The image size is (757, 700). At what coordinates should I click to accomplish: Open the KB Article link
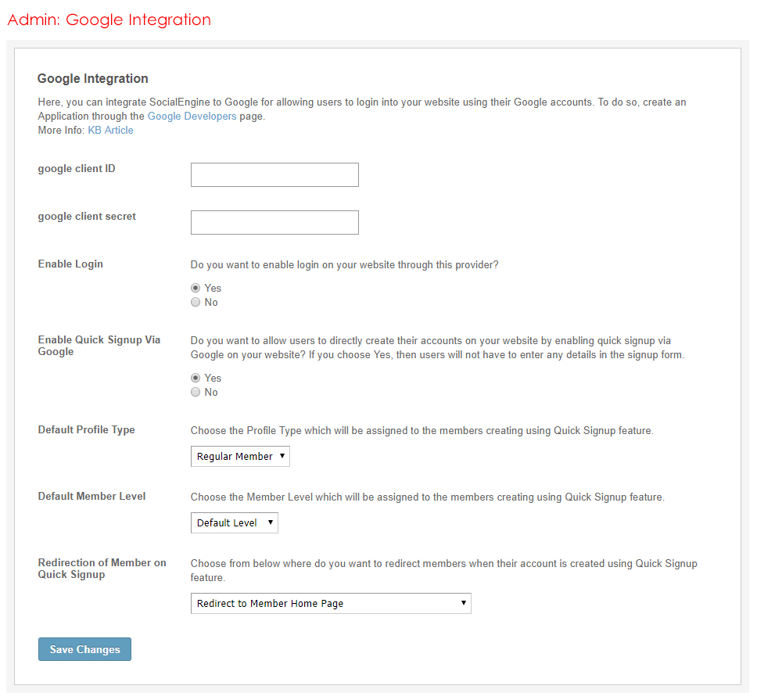pyautogui.click(x=110, y=131)
